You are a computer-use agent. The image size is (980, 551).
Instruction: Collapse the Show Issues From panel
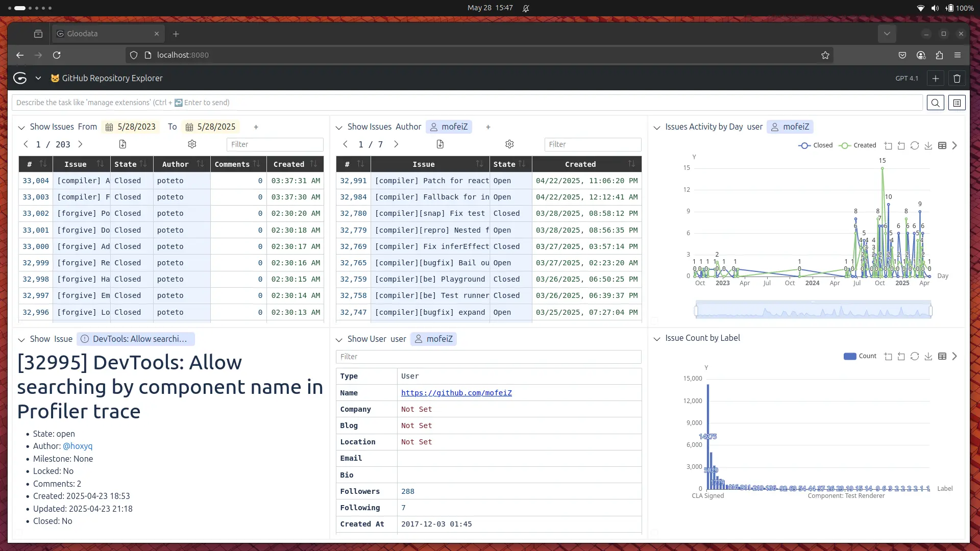point(21,127)
